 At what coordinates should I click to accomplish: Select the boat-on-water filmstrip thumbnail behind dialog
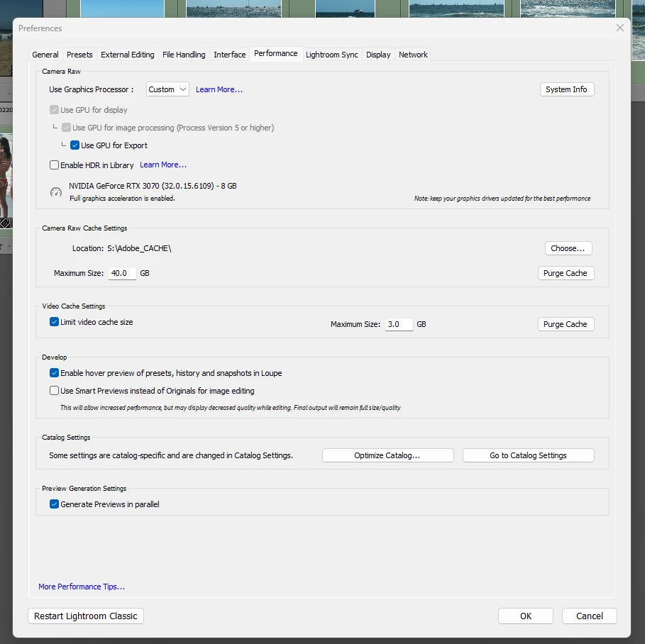point(345,9)
